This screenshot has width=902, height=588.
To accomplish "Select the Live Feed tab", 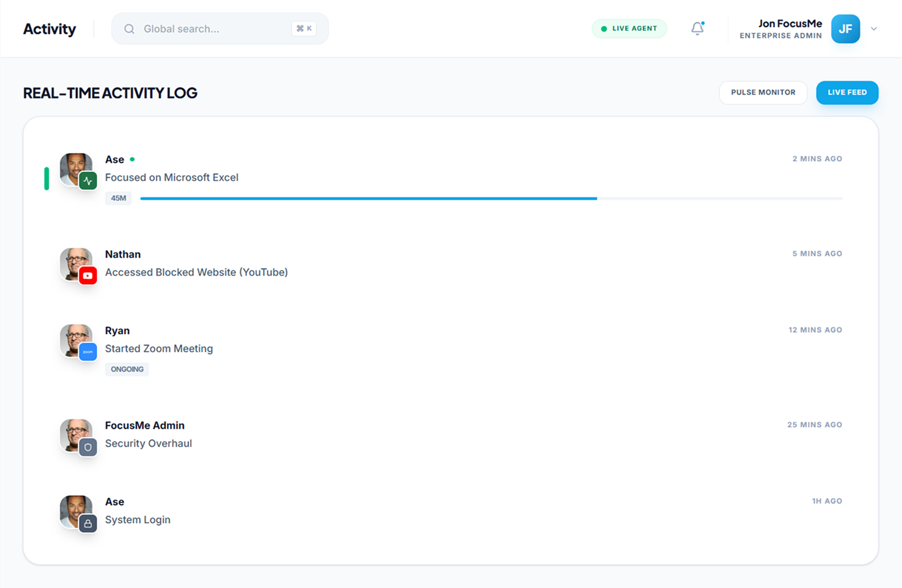I will click(x=846, y=93).
